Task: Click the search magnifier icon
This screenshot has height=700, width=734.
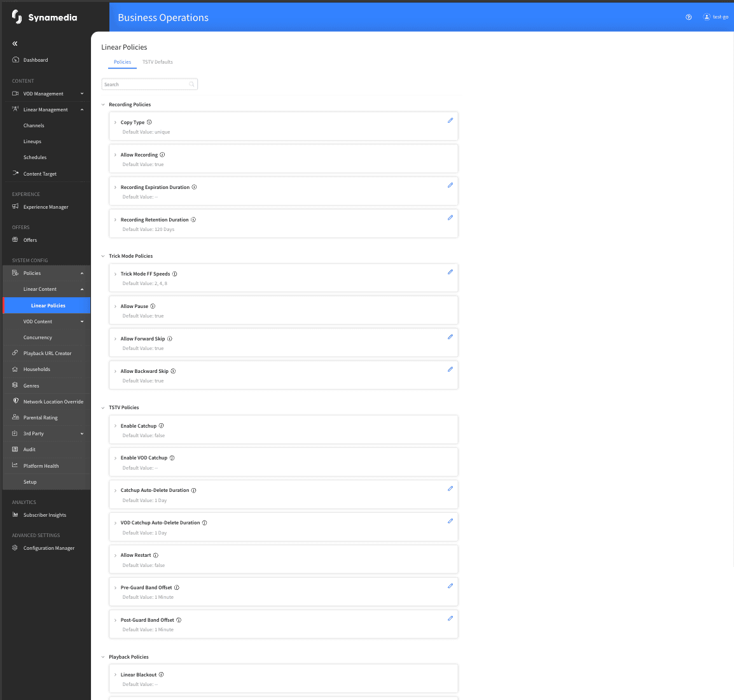Action: pos(191,84)
